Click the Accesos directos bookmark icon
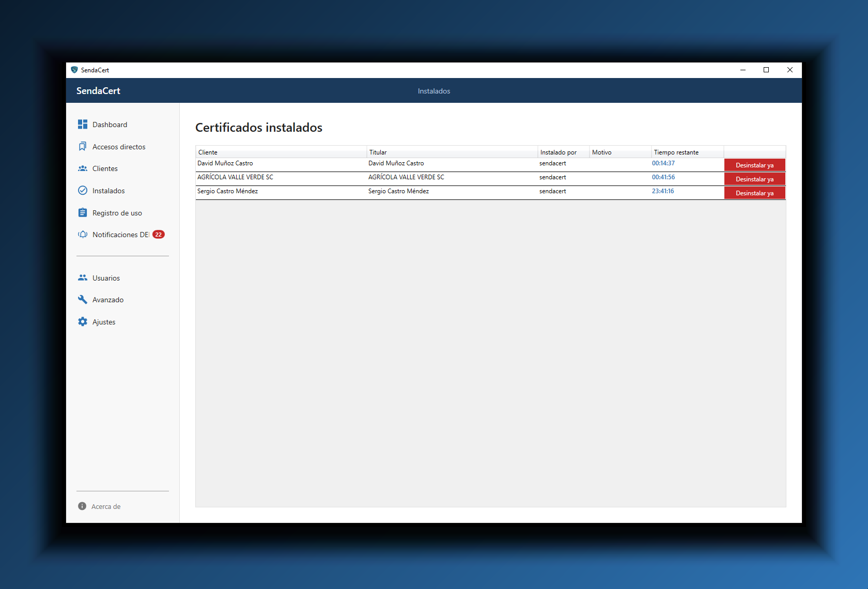Image resolution: width=868 pixels, height=589 pixels. (83, 147)
